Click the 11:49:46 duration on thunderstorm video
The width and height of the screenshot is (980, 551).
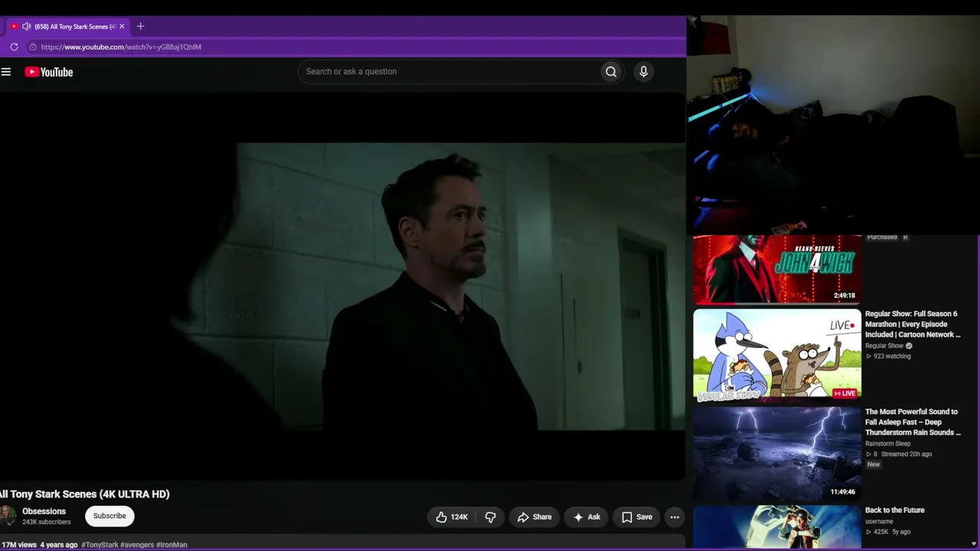tap(843, 492)
